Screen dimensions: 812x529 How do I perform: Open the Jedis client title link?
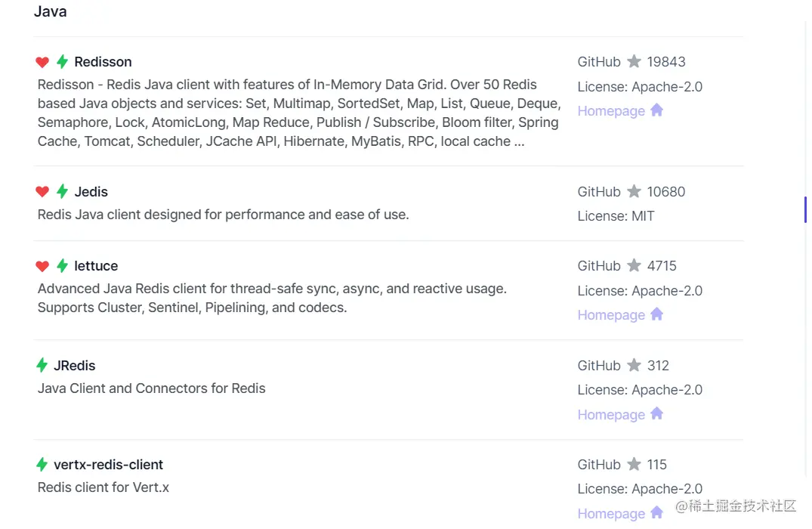click(91, 192)
